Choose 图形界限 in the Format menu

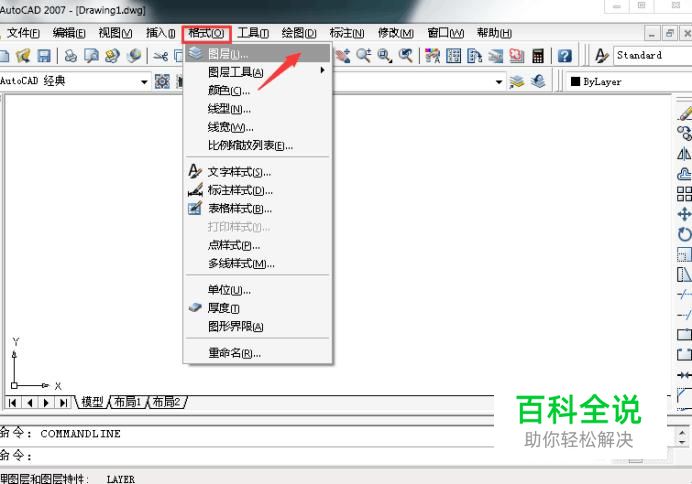[257, 326]
